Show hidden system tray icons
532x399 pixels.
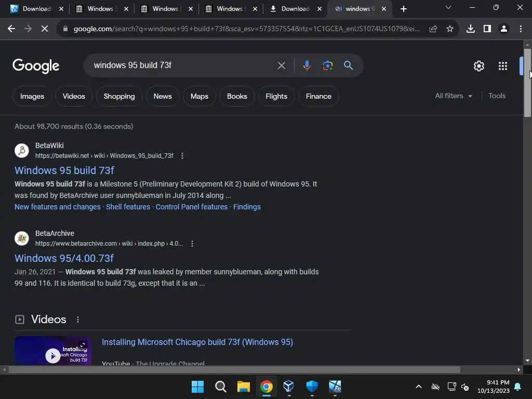419,387
